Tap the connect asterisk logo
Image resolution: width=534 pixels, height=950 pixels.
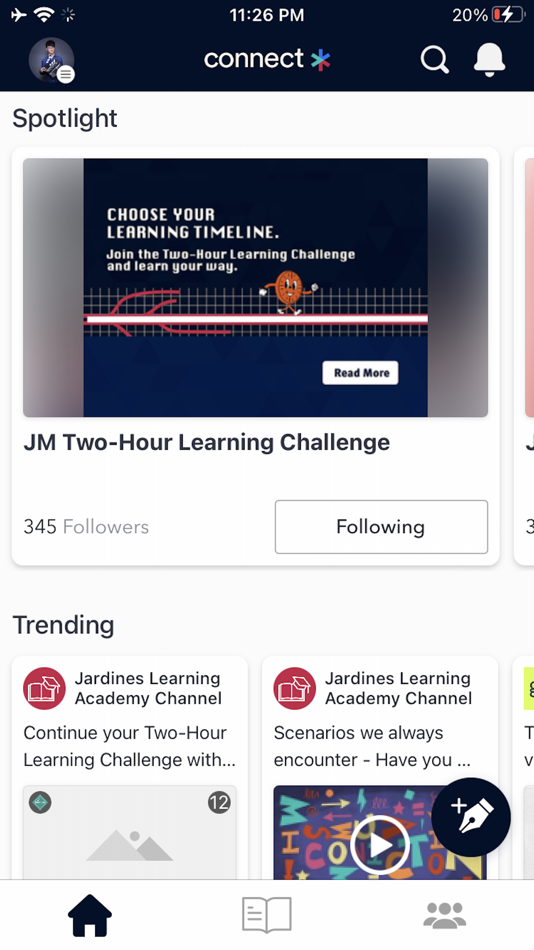[x=267, y=59]
